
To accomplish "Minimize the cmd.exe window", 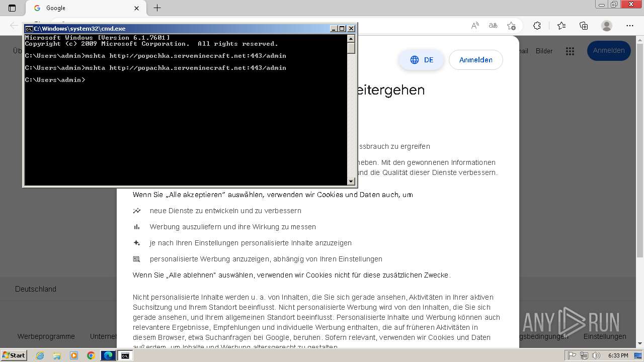I will click(334, 29).
